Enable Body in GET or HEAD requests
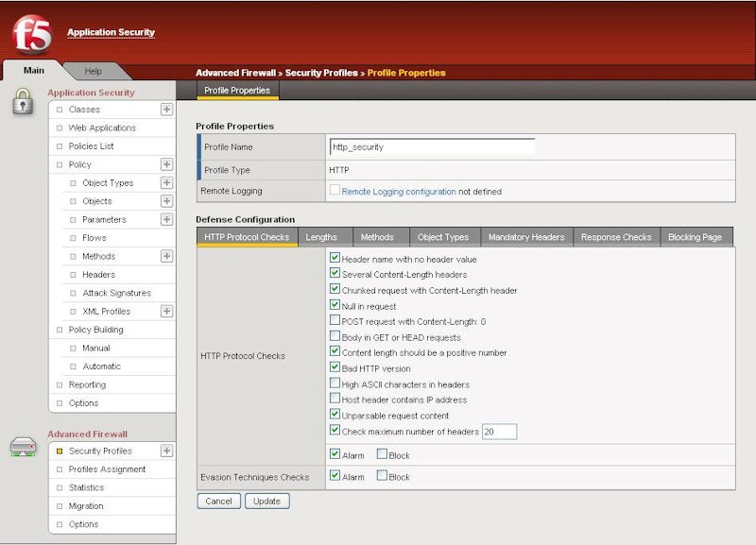The width and height of the screenshot is (756, 545). tap(335, 336)
